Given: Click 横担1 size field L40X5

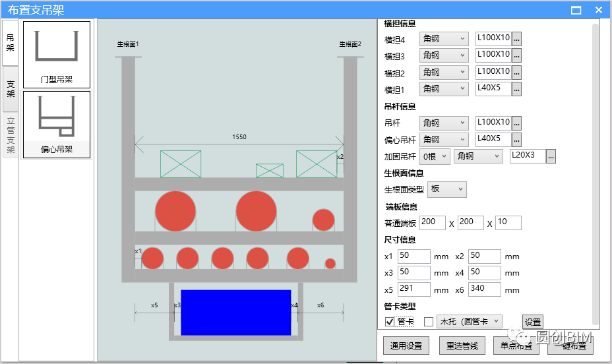Looking at the screenshot, I should [493, 89].
